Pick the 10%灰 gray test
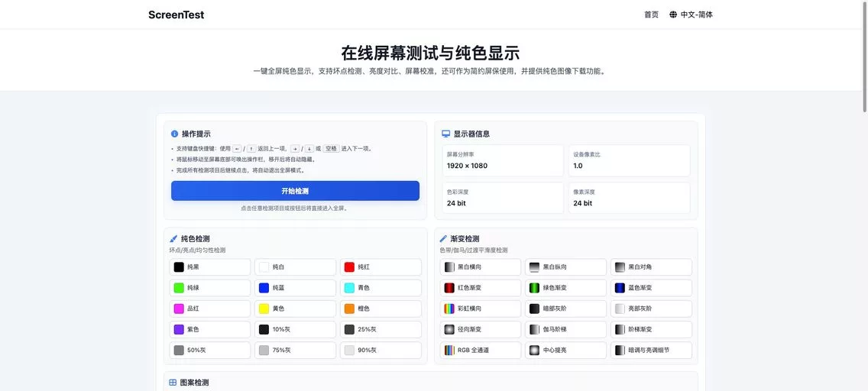868x391 pixels. point(295,330)
